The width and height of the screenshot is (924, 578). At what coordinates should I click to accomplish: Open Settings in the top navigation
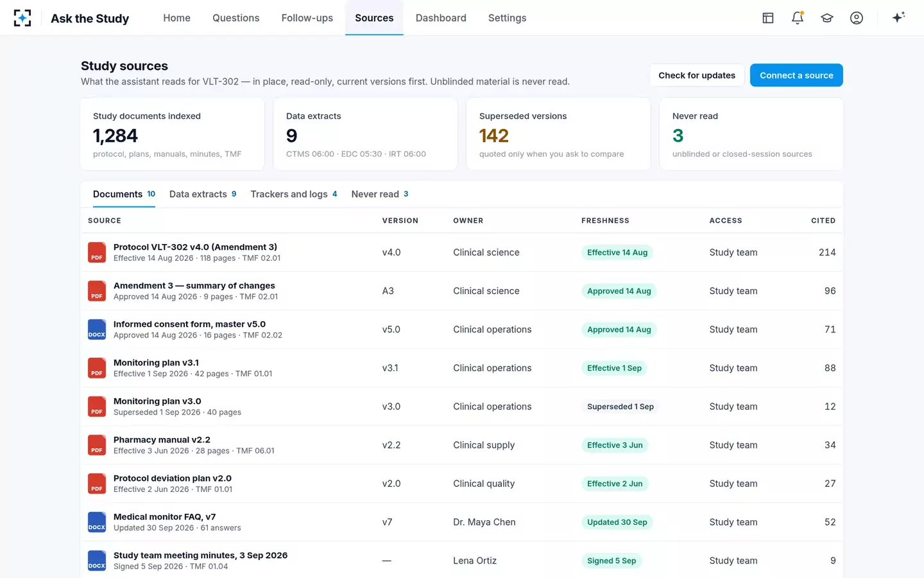coord(507,18)
